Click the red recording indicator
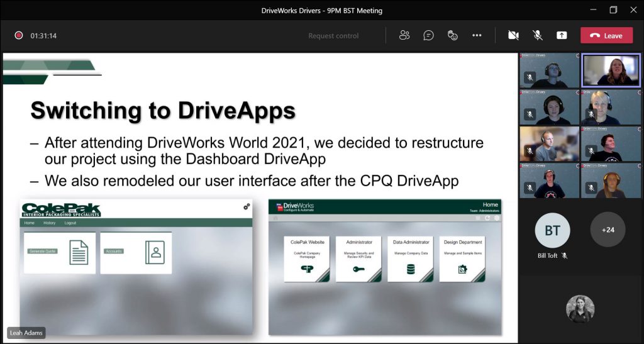 pos(18,35)
